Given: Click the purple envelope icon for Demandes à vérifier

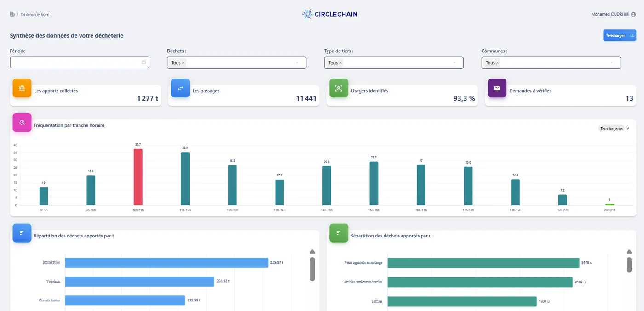Looking at the screenshot, I should 497,88.
